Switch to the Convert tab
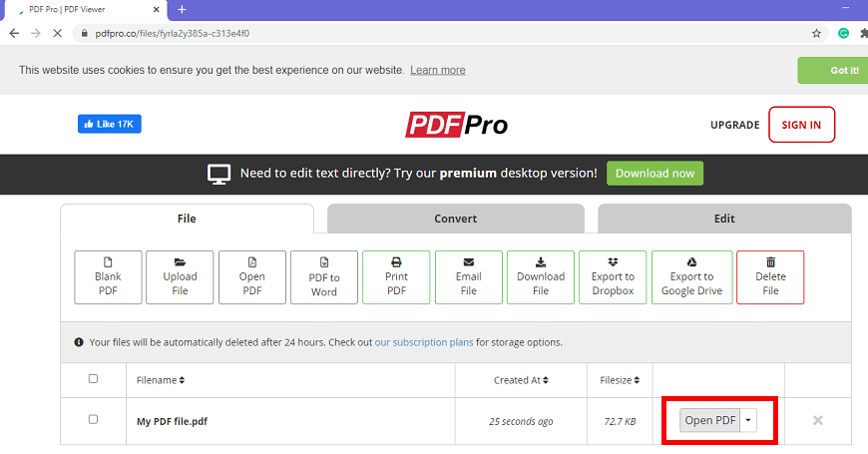This screenshot has width=868, height=454. [456, 219]
